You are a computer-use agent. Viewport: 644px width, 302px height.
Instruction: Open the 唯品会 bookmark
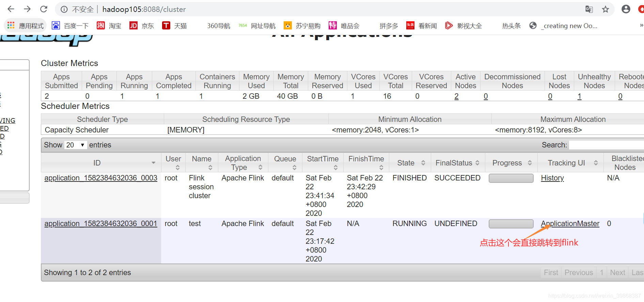344,26
